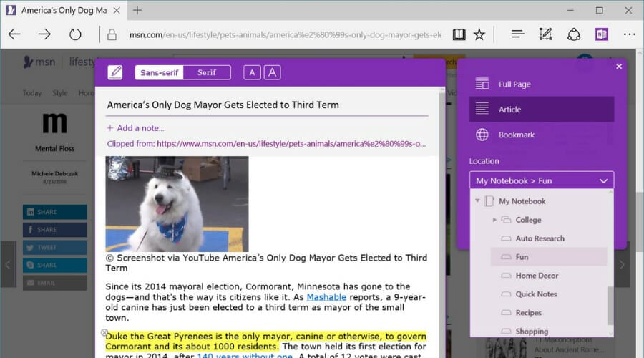Open the 140 years without one link
This screenshot has width=644, height=358.
(x=245, y=356)
